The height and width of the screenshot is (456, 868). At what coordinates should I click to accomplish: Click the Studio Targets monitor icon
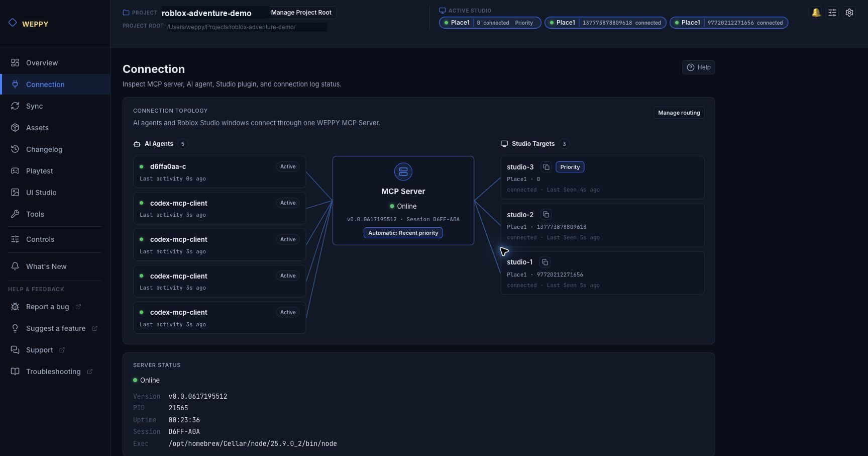click(504, 144)
